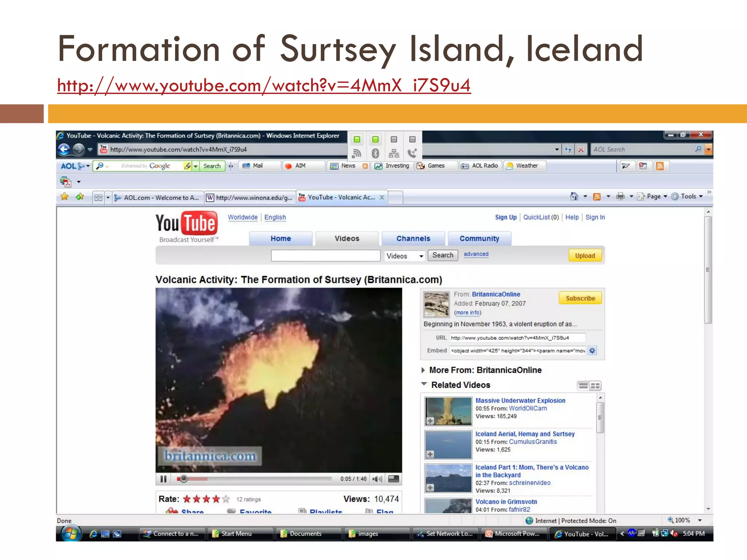
Task: Click the Worldwide link
Action: [243, 217]
